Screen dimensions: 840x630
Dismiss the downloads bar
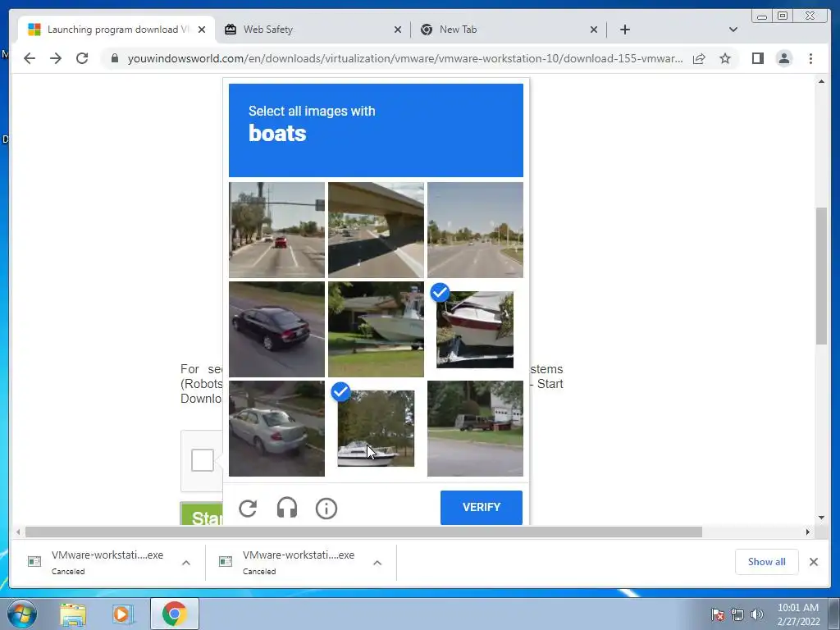813,562
